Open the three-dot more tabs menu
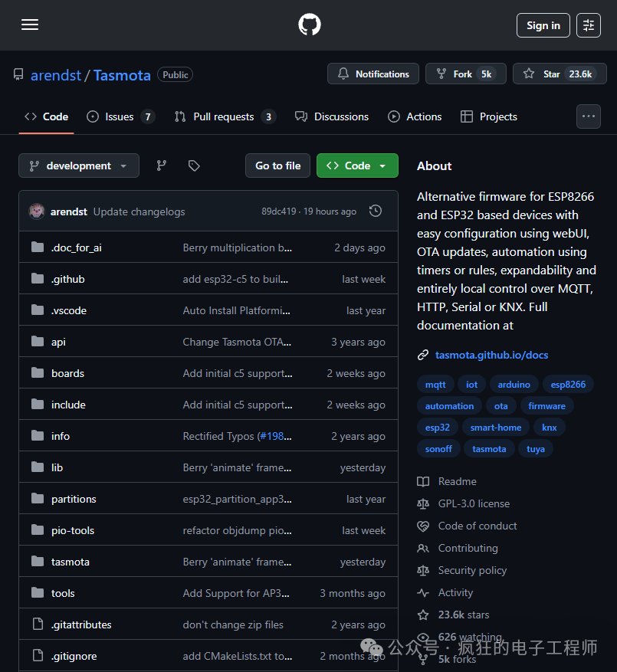Viewport: 617px width, 672px height. click(x=589, y=116)
